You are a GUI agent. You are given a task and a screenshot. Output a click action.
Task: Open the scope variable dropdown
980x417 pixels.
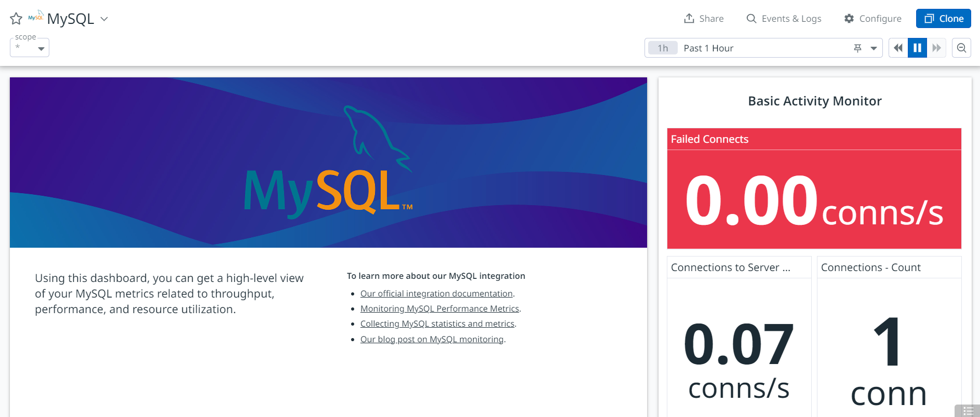point(30,48)
